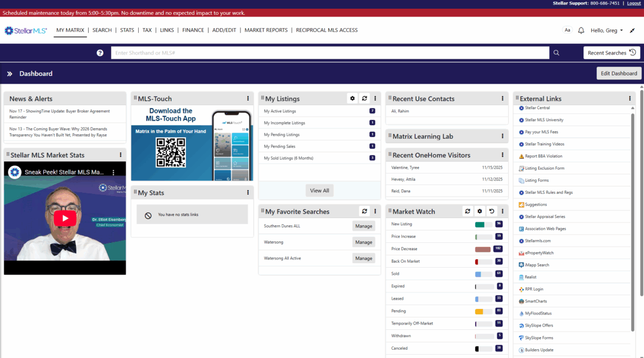Click the notification bell icon
The width and height of the screenshot is (644, 358).
pos(581,30)
